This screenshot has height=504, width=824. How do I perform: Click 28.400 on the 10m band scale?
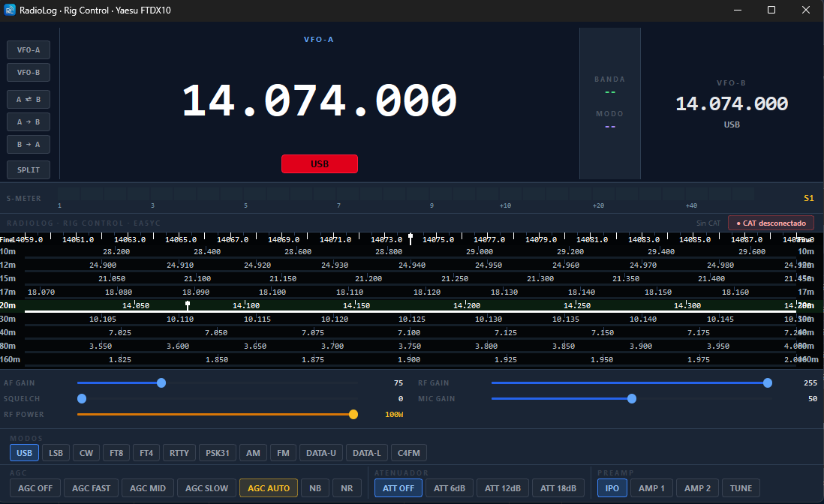click(x=207, y=252)
